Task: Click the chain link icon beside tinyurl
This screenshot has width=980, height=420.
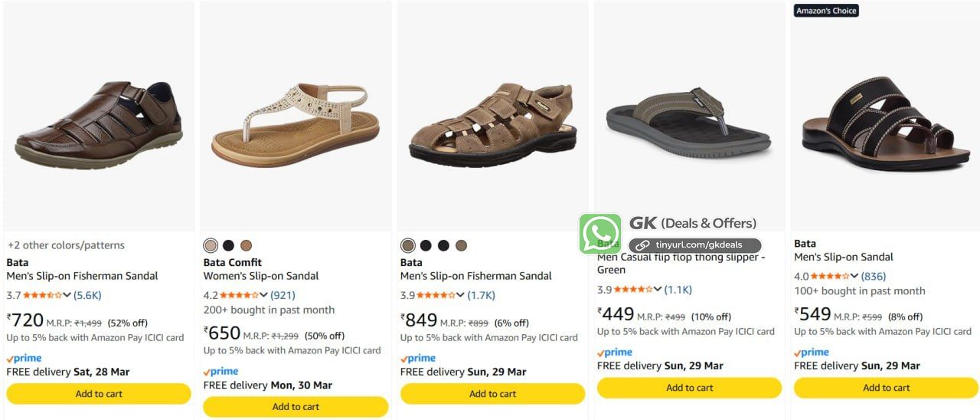Action: 645,245
